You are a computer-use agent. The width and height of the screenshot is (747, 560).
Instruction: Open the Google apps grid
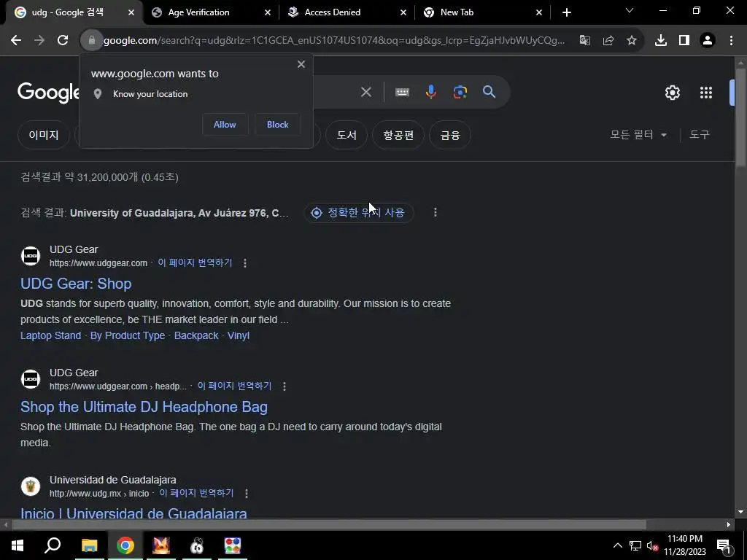point(706,93)
